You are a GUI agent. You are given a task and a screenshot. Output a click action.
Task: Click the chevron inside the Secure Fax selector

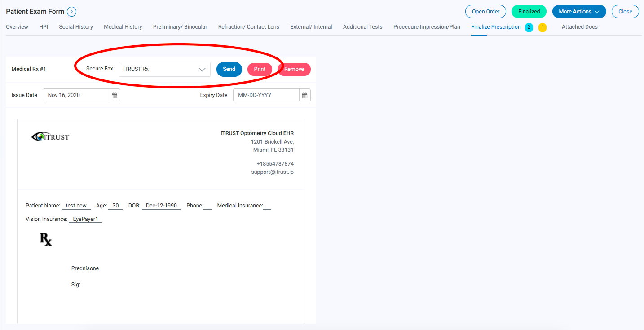click(202, 69)
